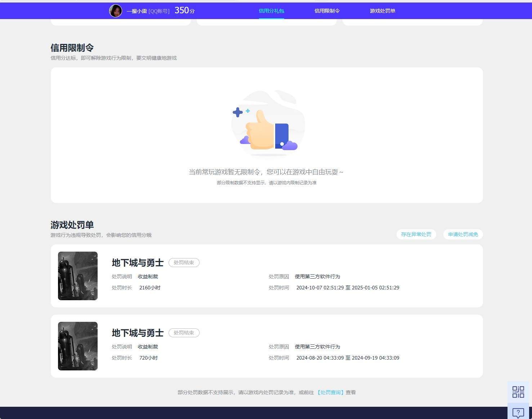Click the 游戏处罚单 section heading
Screen dimensions: 532x419
coord(72,225)
